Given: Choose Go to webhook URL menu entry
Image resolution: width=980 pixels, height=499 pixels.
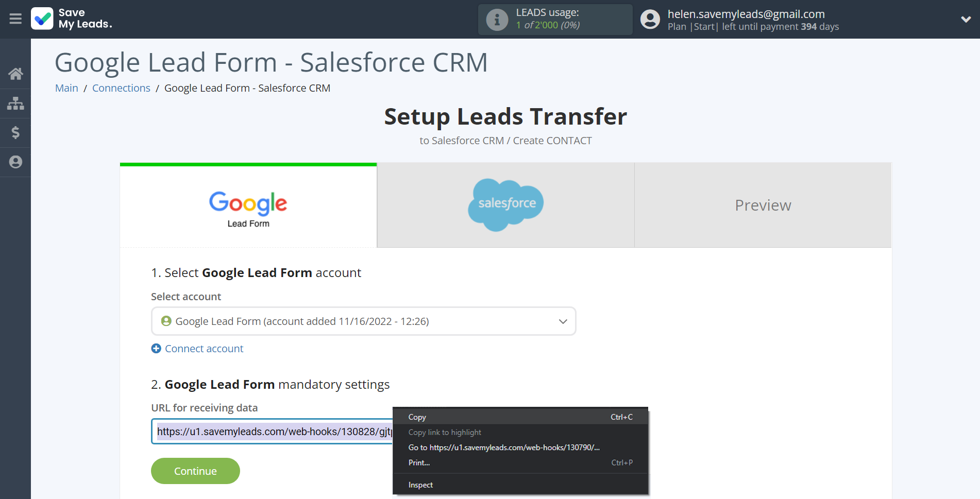Looking at the screenshot, I should coord(520,448).
